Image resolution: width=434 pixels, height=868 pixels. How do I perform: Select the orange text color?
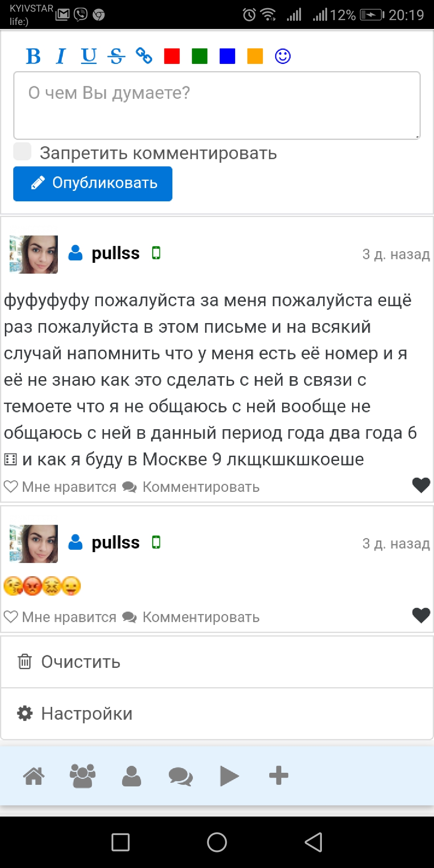coord(255,56)
